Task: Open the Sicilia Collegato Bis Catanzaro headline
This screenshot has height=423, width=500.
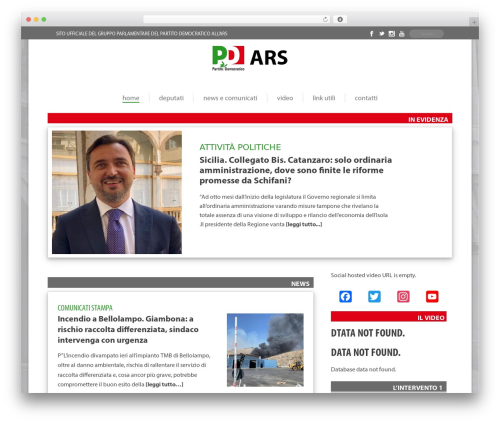Action: (x=295, y=170)
